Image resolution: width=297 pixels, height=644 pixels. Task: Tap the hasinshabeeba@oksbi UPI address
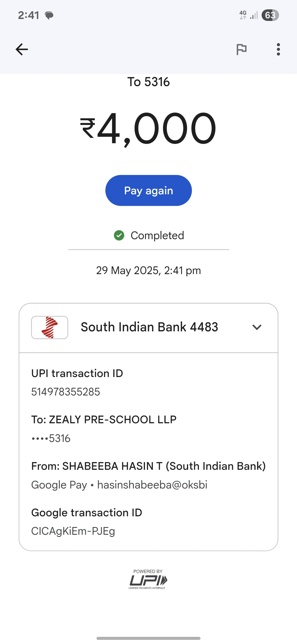152,485
